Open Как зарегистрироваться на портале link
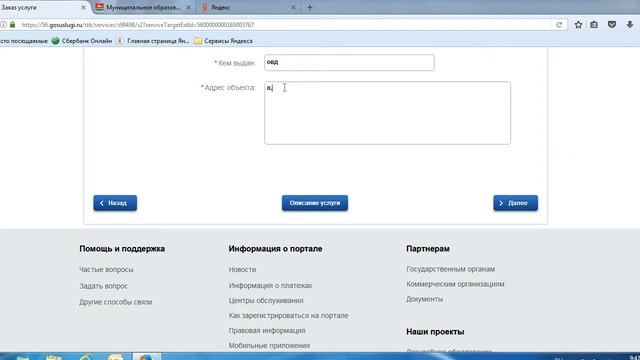This screenshot has height=360, width=640. click(x=289, y=316)
